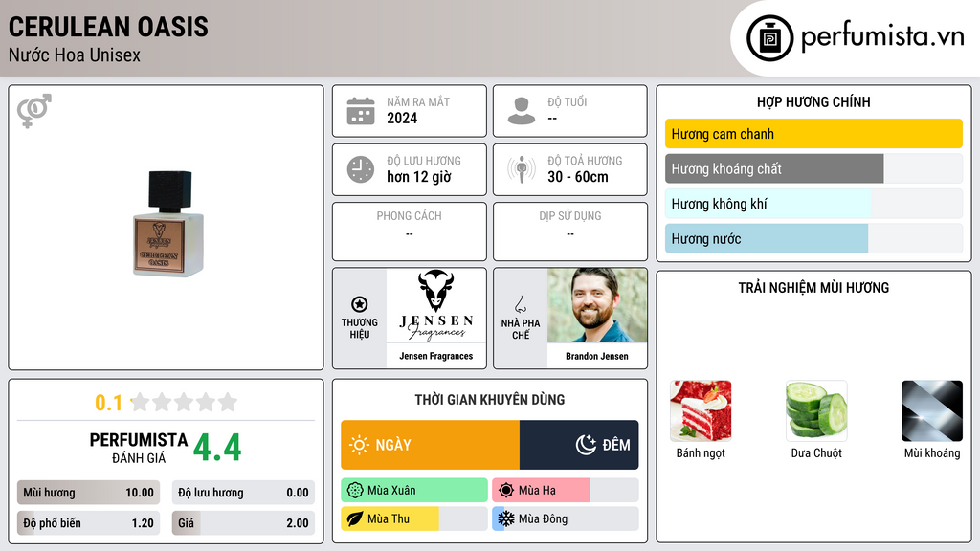Click the Trải nghiệm mùi hương heading
This screenshot has width=980, height=551.
(x=813, y=287)
